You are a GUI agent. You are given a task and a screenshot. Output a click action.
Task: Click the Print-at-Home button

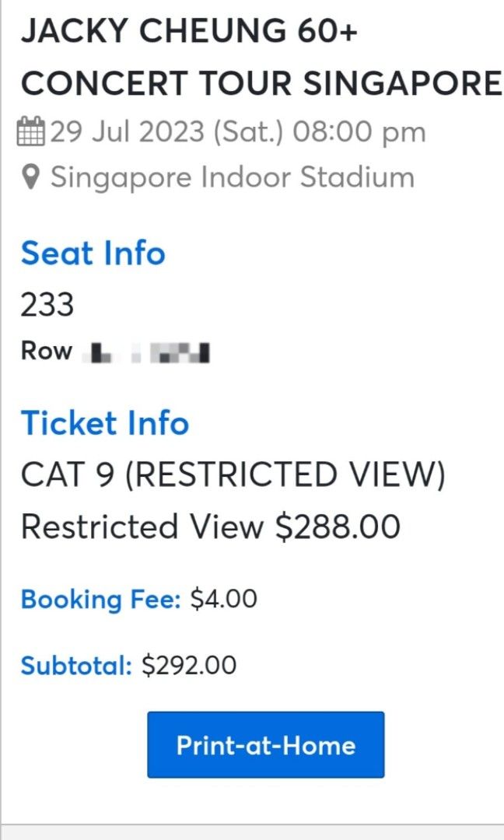tap(264, 745)
